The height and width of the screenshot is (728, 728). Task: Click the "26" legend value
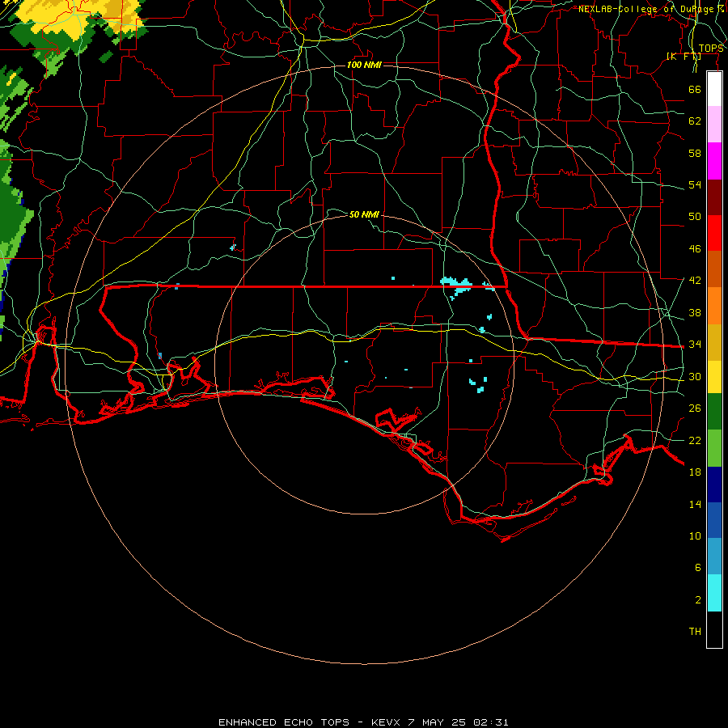[695, 408]
